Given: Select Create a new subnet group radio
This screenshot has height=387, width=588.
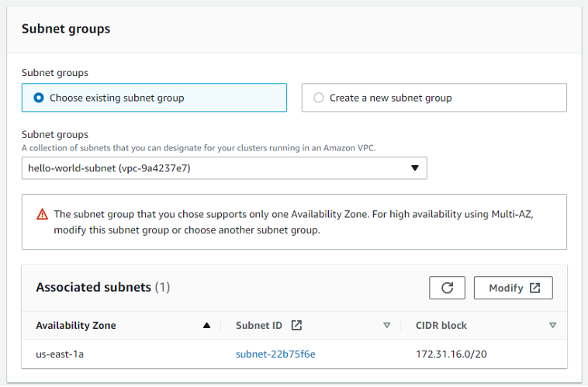Looking at the screenshot, I should (319, 98).
